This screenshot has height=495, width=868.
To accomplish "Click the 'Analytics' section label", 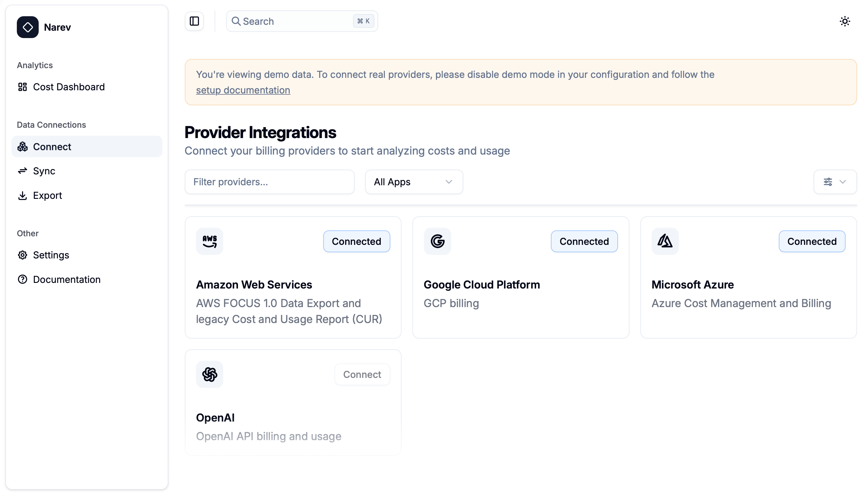I will [35, 65].
